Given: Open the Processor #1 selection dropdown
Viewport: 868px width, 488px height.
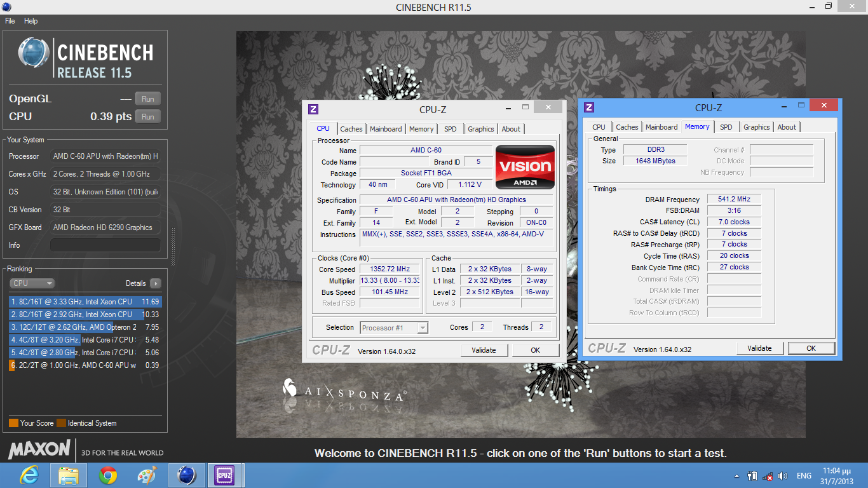Looking at the screenshot, I should pyautogui.click(x=394, y=328).
